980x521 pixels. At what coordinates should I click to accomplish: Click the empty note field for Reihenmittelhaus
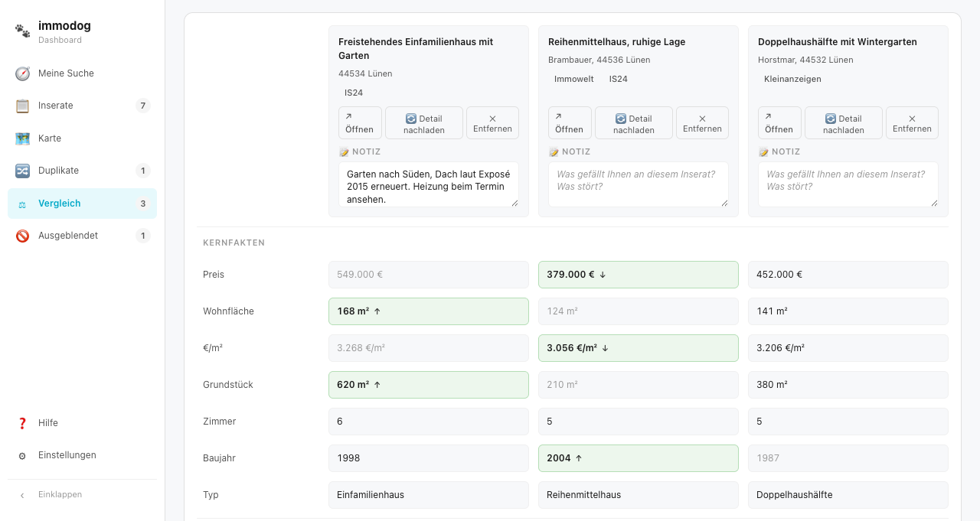pyautogui.click(x=639, y=184)
